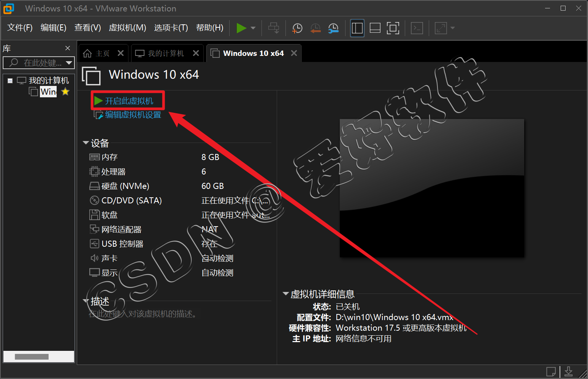Open the 显示 device entry

point(109,273)
